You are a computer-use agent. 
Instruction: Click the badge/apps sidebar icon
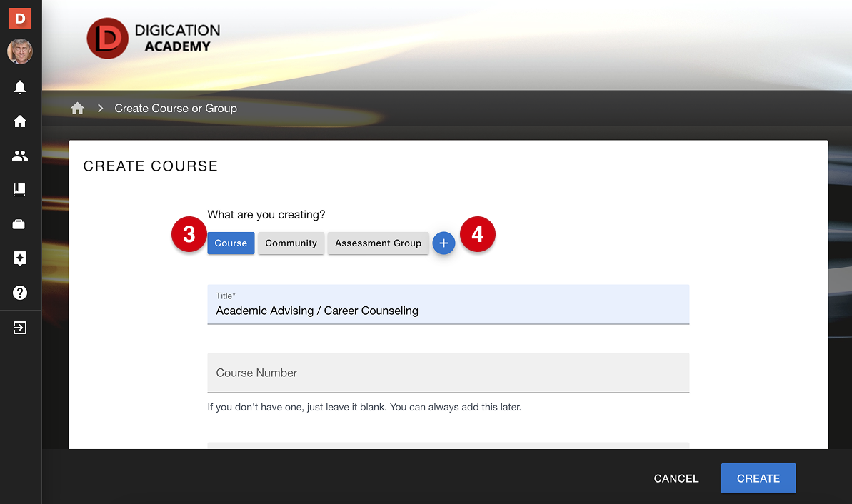pos(19,258)
